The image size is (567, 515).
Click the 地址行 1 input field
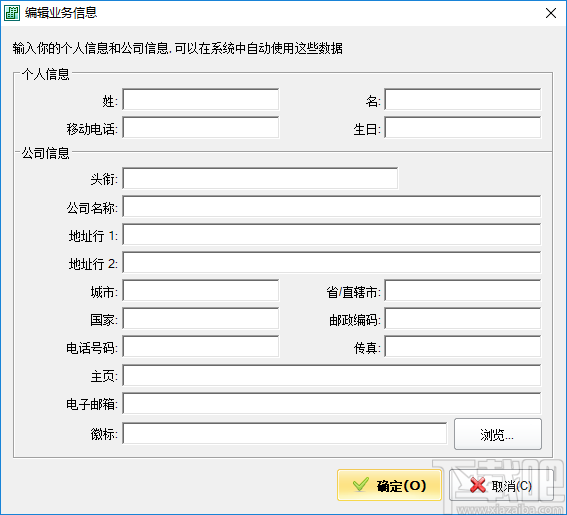(332, 234)
